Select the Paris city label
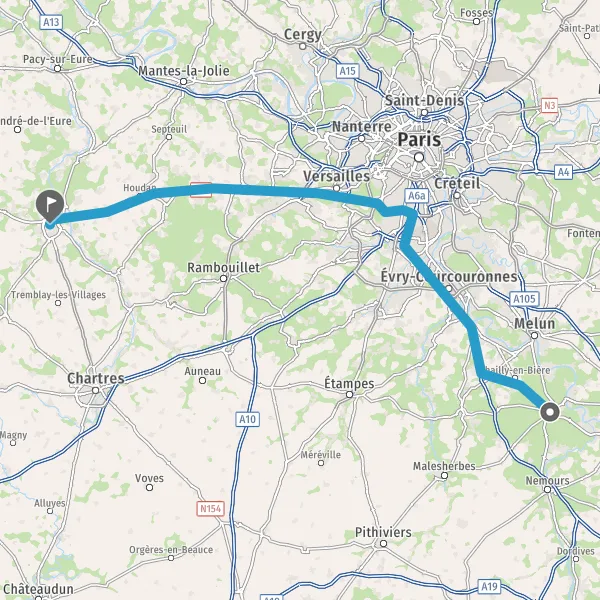Image resolution: width=600 pixels, height=600 pixels. [x=419, y=139]
